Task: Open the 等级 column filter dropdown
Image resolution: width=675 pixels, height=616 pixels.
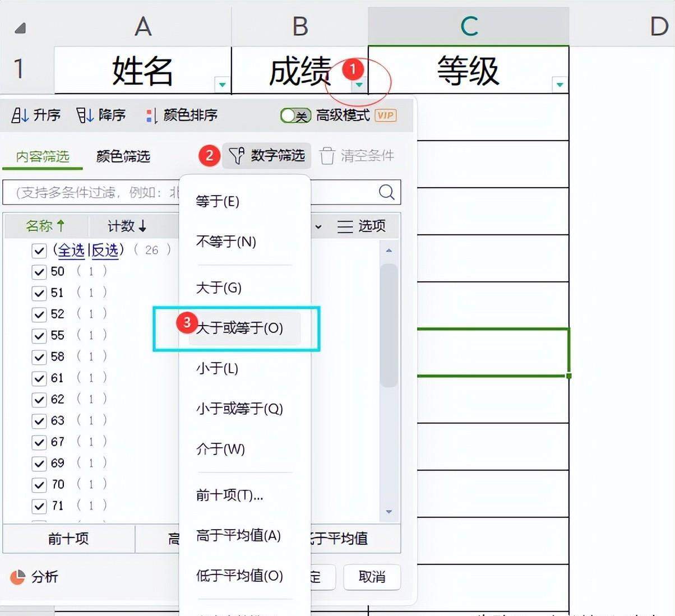Action: (x=560, y=85)
